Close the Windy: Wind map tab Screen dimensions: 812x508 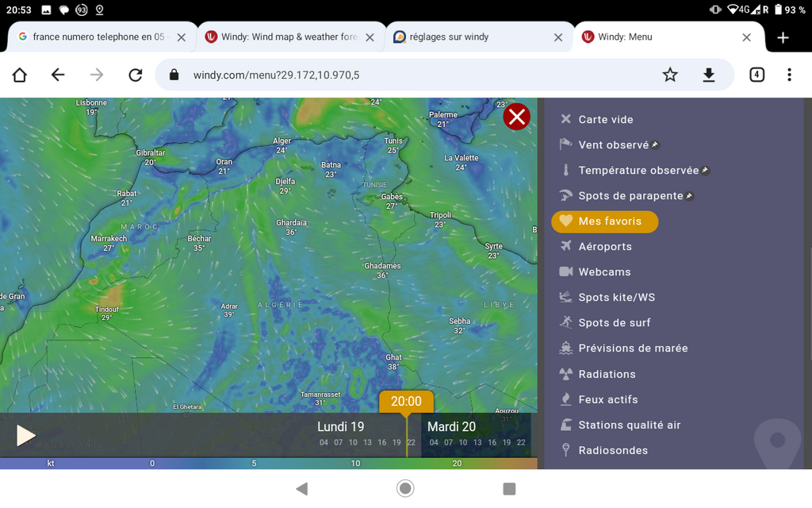coord(370,37)
